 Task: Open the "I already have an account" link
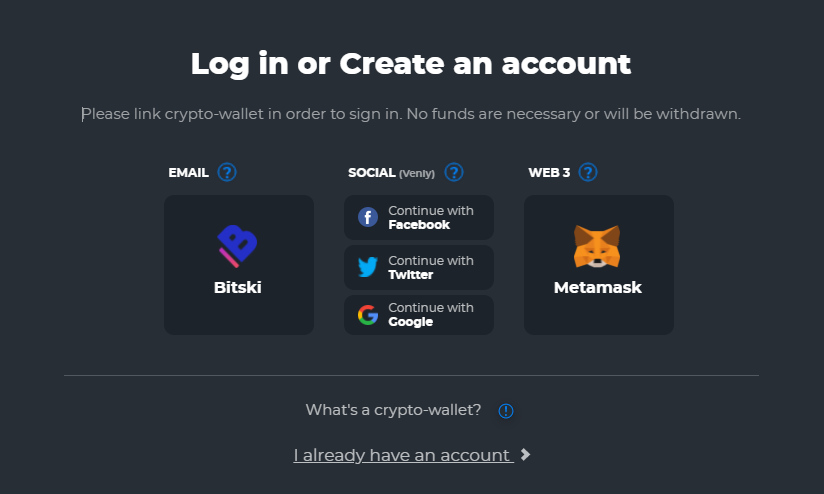pyautogui.click(x=402, y=455)
